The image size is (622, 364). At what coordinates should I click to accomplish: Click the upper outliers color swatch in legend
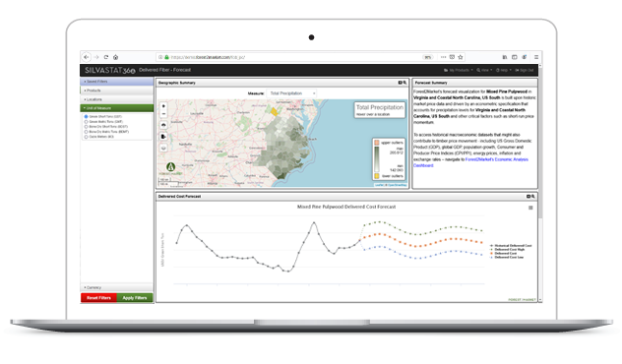[377, 143]
